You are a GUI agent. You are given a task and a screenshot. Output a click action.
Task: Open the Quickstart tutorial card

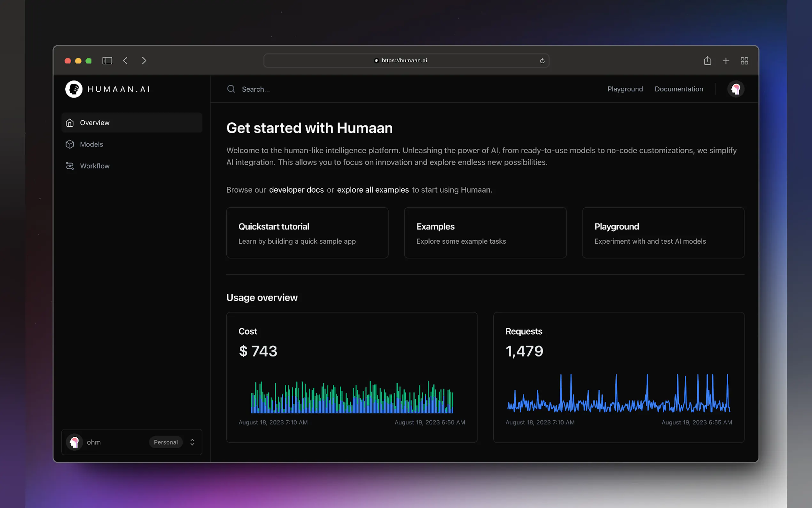pos(307,233)
